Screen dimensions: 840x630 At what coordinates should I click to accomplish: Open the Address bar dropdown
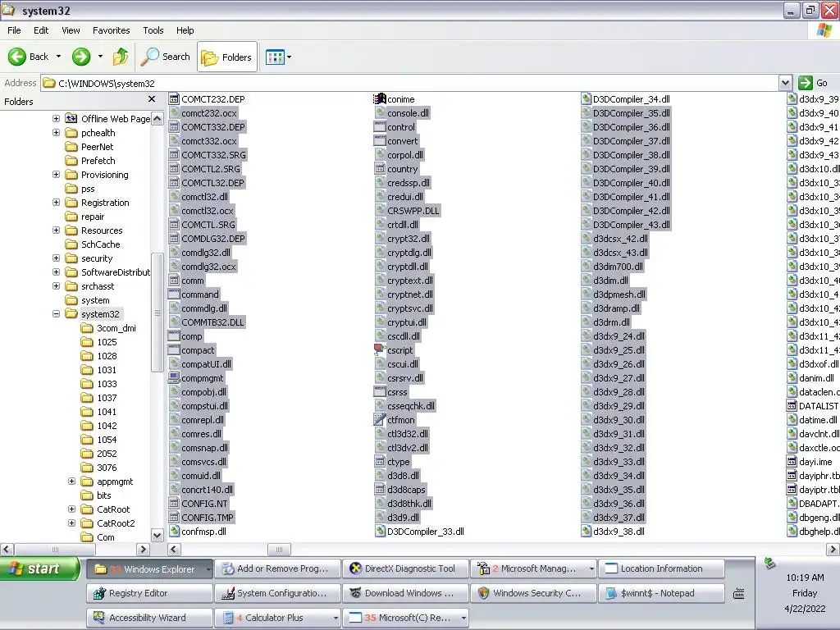click(785, 83)
